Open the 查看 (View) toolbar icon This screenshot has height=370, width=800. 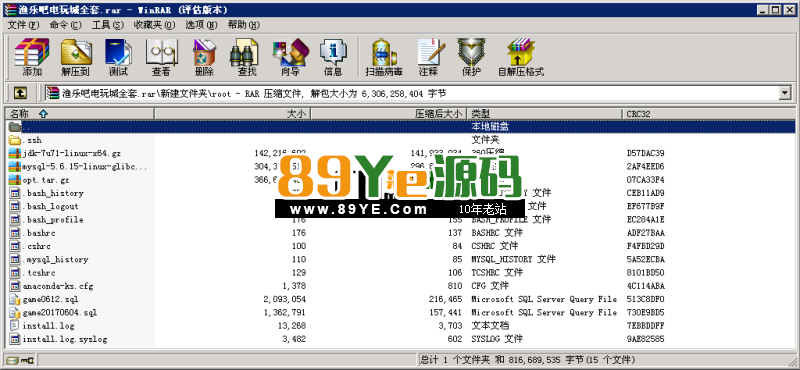point(161,57)
